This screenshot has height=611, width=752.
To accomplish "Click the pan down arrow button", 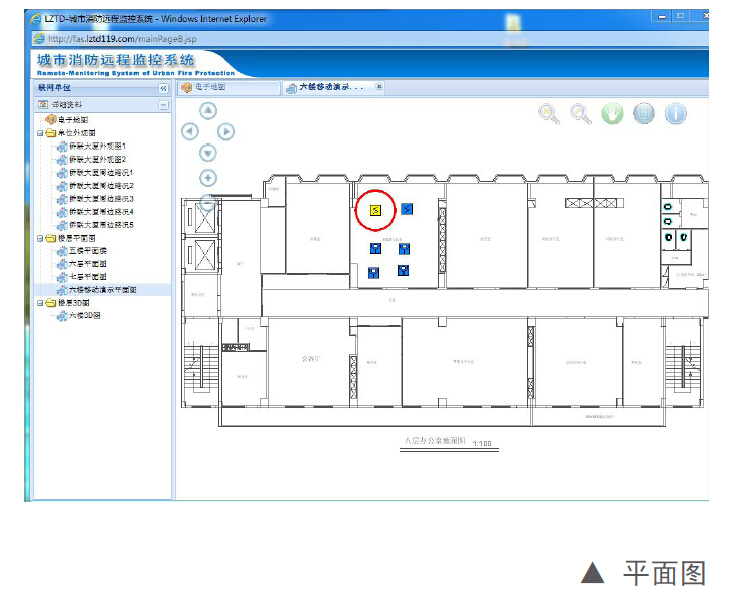I will (208, 152).
